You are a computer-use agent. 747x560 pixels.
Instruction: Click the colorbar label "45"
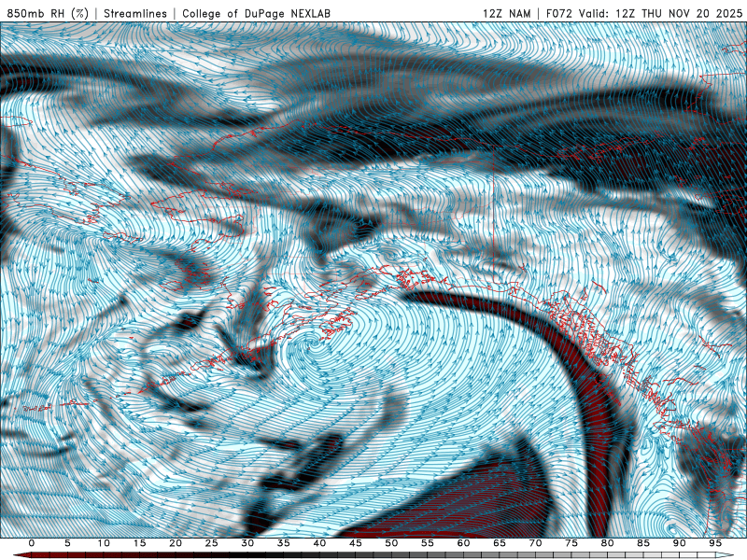pyautogui.click(x=356, y=543)
